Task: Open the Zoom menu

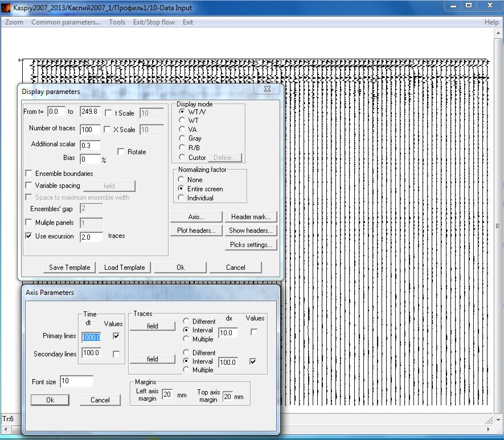Action: pos(14,22)
